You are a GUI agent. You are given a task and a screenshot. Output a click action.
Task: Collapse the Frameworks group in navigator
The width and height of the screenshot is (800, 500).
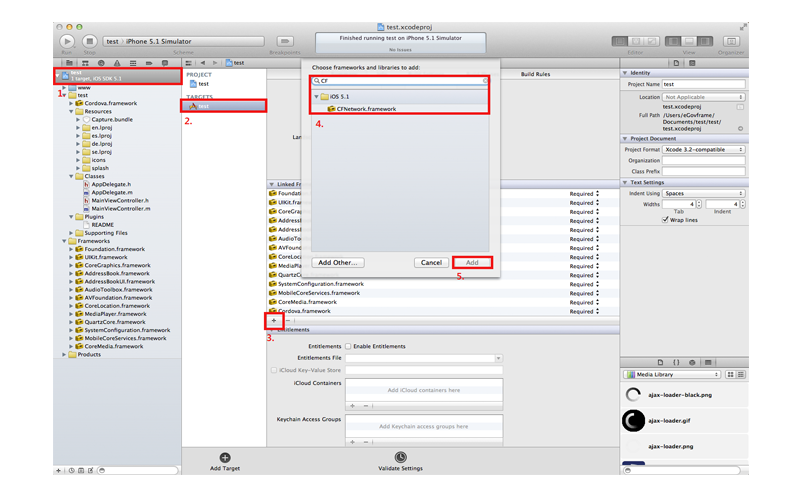pyautogui.click(x=65, y=241)
